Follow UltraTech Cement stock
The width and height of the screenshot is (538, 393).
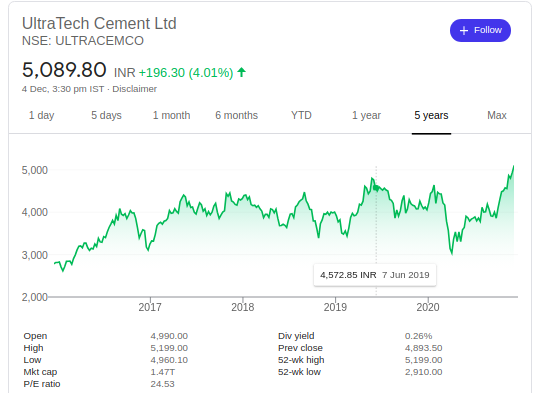480,31
